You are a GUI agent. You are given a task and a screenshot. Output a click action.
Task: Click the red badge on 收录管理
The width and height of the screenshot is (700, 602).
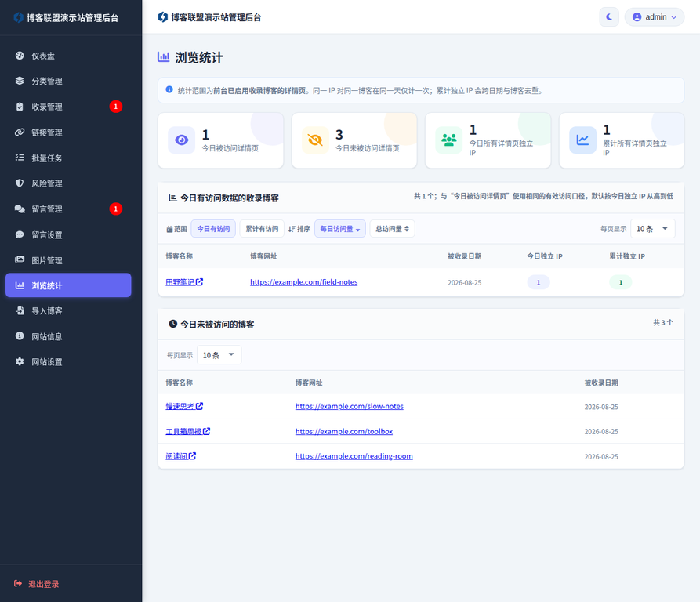click(116, 107)
